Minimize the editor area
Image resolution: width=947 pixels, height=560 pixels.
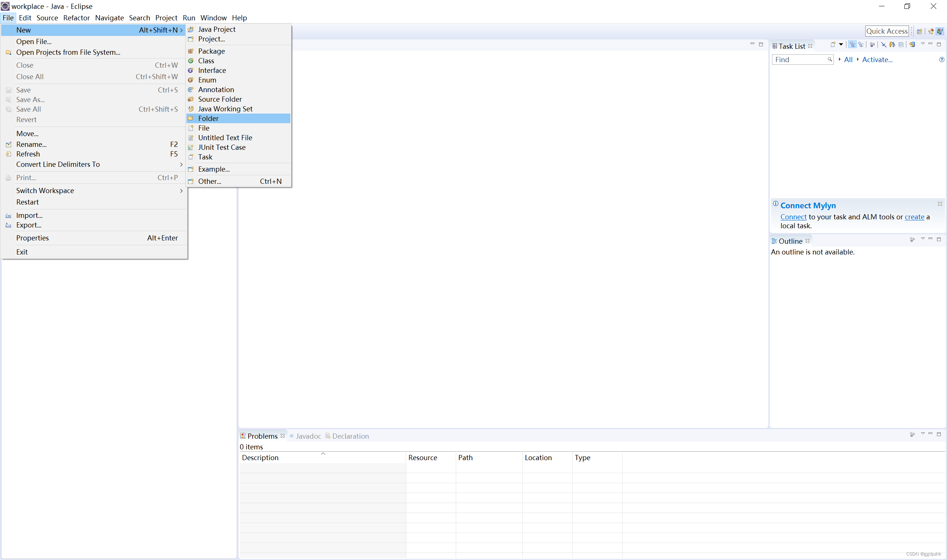tap(752, 44)
